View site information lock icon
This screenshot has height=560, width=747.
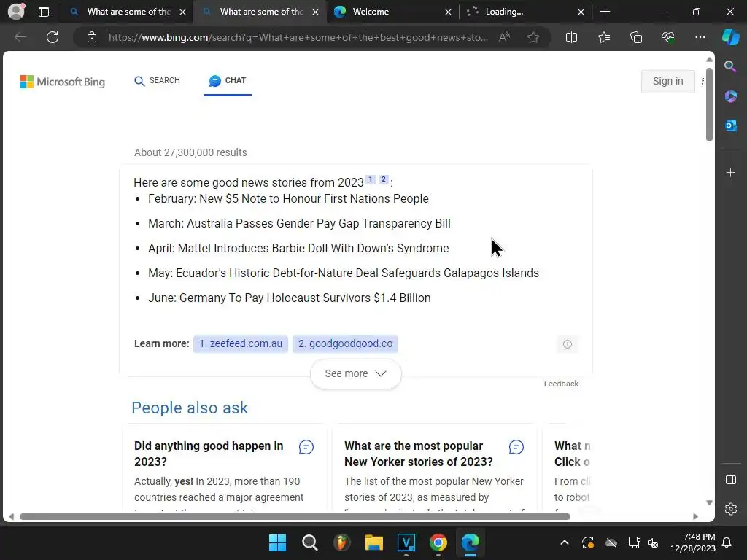[x=92, y=37]
